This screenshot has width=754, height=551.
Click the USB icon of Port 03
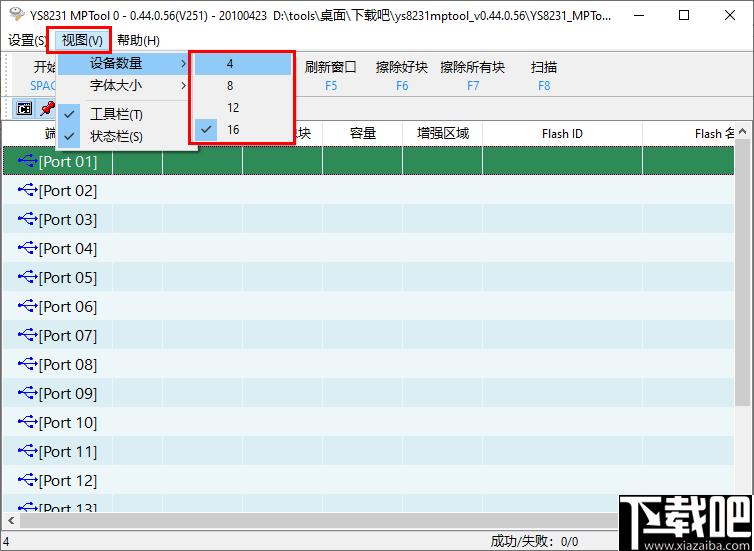pos(28,219)
